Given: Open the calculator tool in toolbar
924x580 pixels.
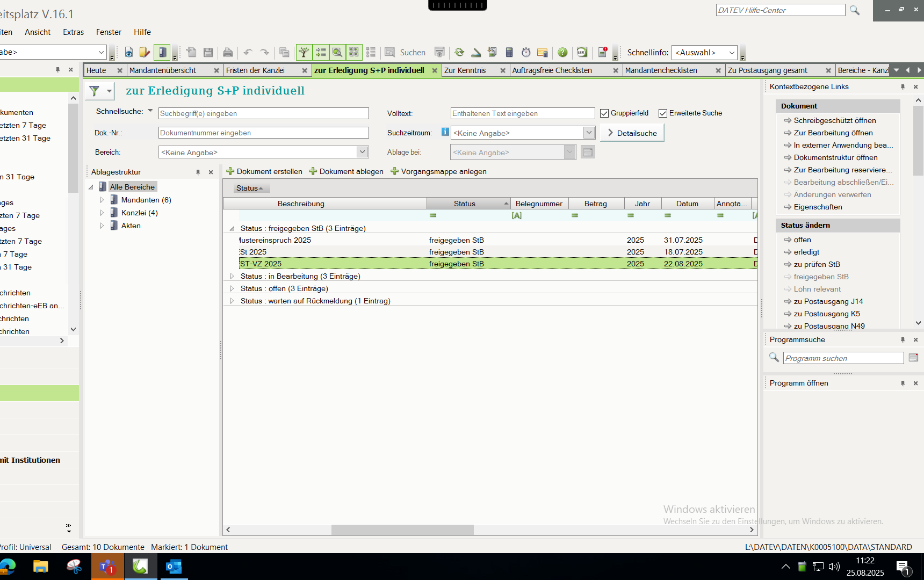Looking at the screenshot, I should coord(509,52).
